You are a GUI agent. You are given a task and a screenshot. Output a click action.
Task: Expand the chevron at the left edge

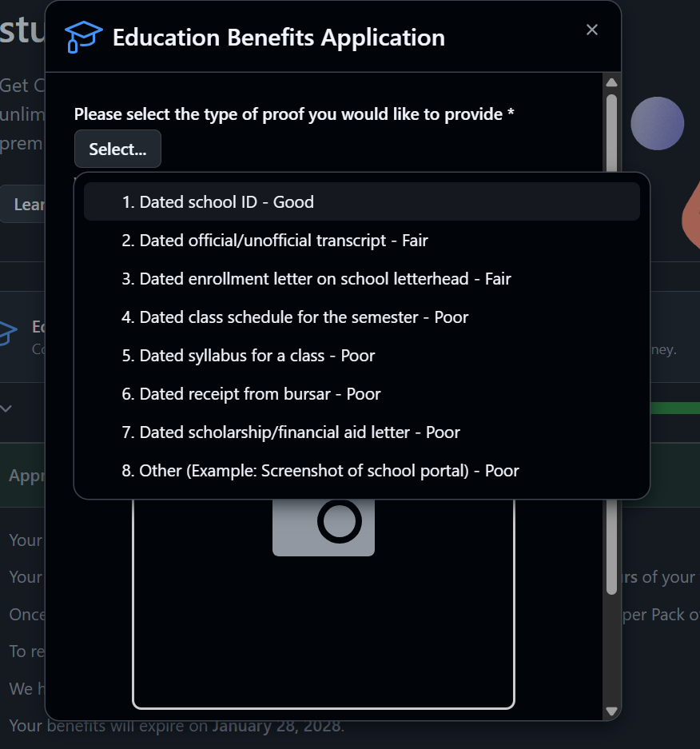pyautogui.click(x=7, y=409)
